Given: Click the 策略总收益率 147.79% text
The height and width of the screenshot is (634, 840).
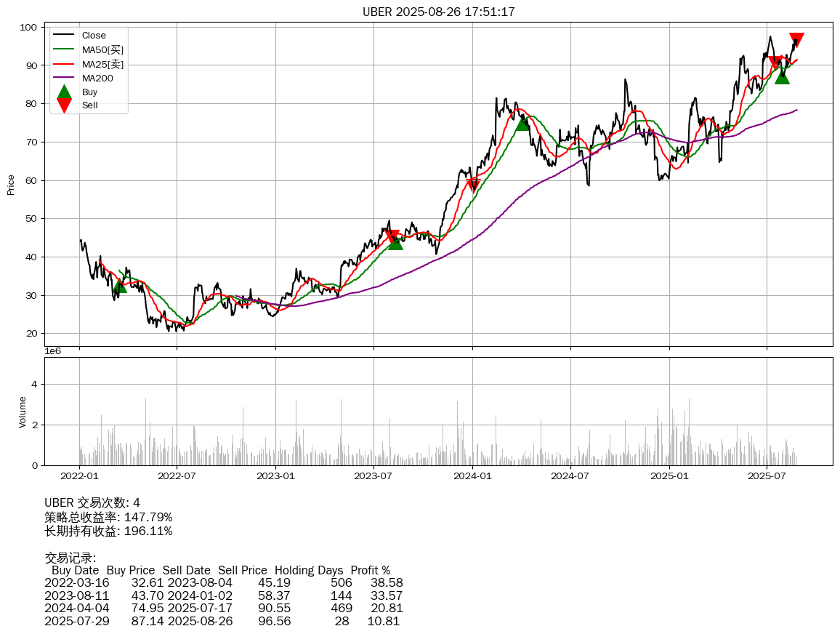Looking at the screenshot, I should point(108,517).
